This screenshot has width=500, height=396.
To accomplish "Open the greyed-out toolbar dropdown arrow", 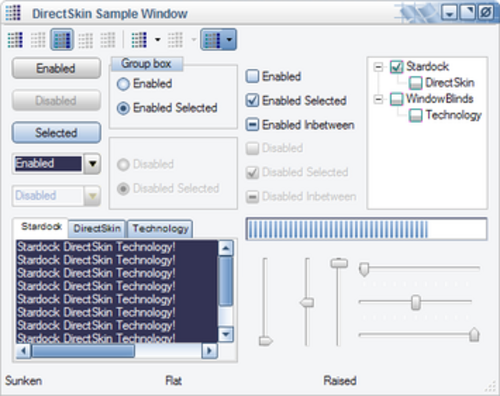I will point(194,40).
